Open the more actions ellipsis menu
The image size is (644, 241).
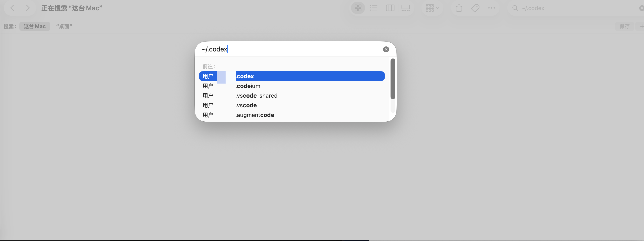tap(491, 8)
